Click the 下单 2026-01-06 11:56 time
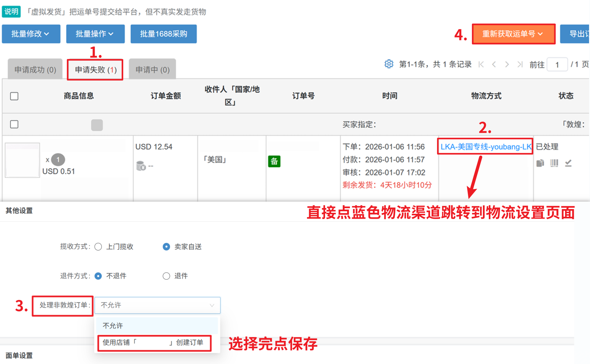The width and height of the screenshot is (590, 364). 384,147
